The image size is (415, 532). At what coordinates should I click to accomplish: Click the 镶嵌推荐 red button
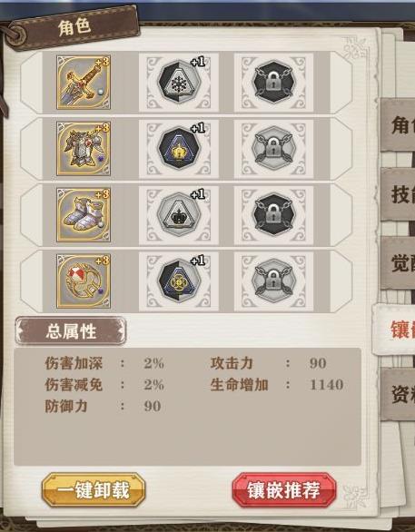(284, 490)
